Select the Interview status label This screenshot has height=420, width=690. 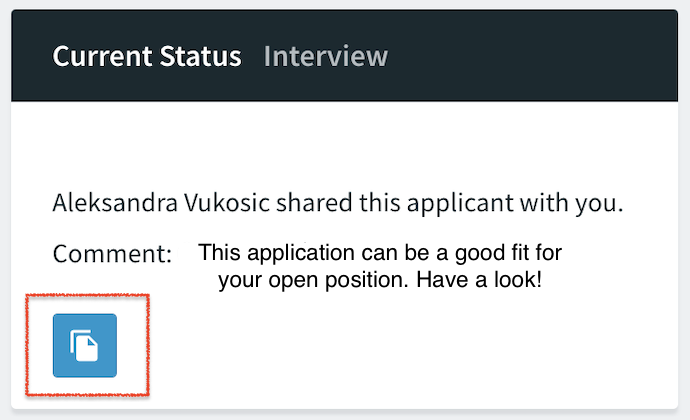(x=326, y=56)
